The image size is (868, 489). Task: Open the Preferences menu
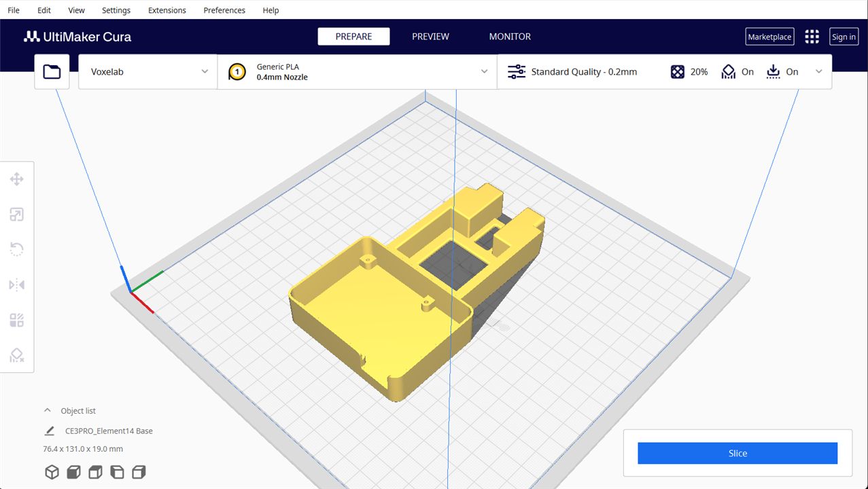[224, 10]
